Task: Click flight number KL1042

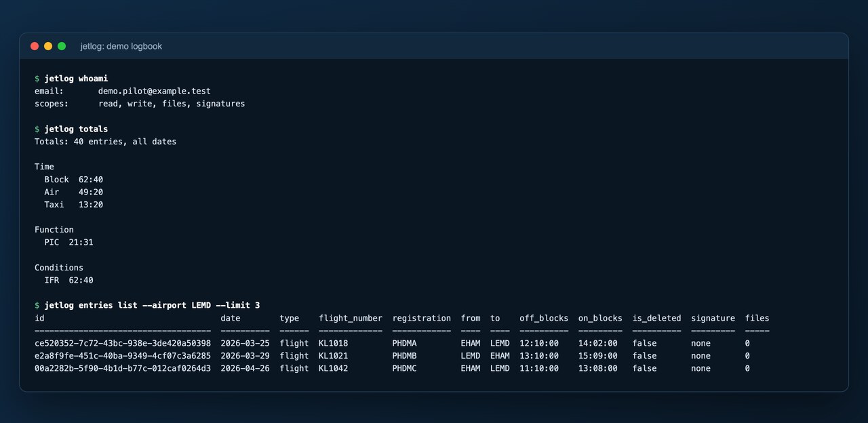Action: click(334, 368)
